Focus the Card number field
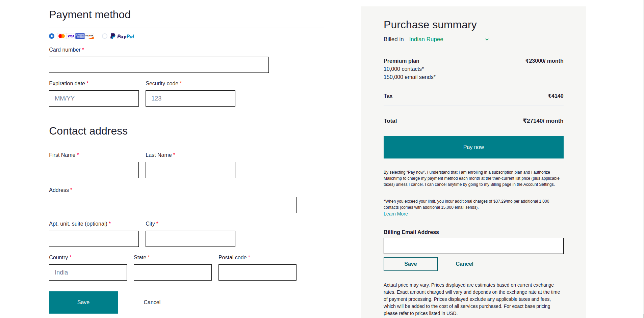The height and width of the screenshot is (318, 644). coord(159,65)
